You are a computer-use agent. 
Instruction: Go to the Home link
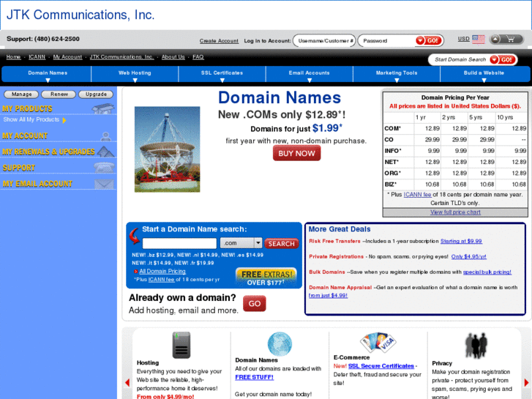point(14,57)
